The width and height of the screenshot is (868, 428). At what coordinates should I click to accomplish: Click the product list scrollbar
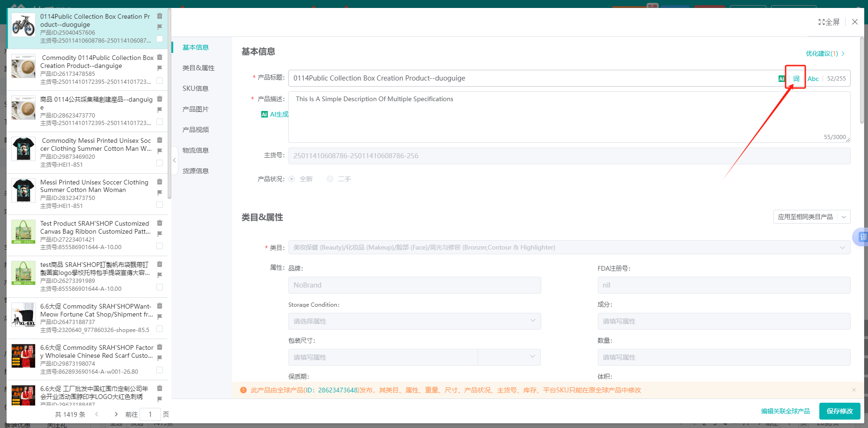tap(169, 103)
